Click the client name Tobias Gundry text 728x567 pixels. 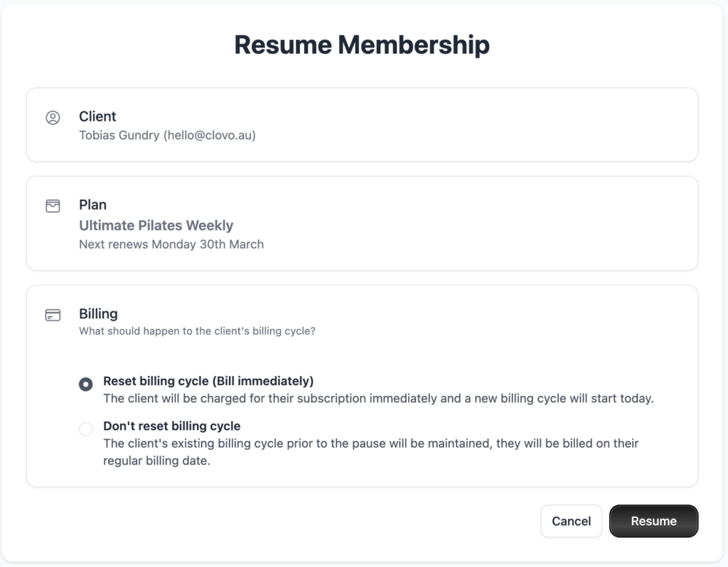click(119, 135)
